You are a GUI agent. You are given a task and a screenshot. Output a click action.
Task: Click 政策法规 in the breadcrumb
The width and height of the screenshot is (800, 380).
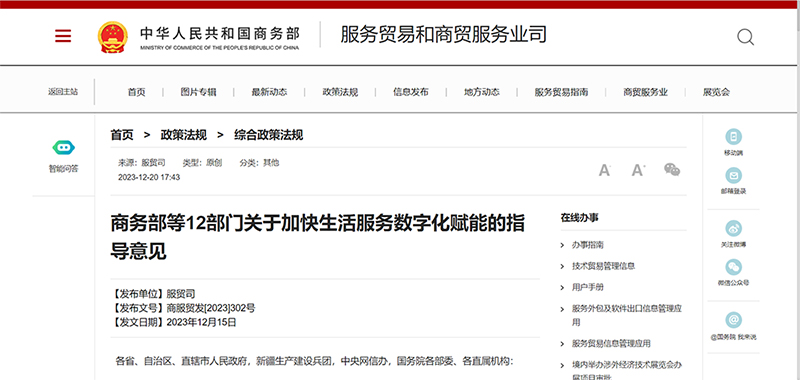point(184,135)
